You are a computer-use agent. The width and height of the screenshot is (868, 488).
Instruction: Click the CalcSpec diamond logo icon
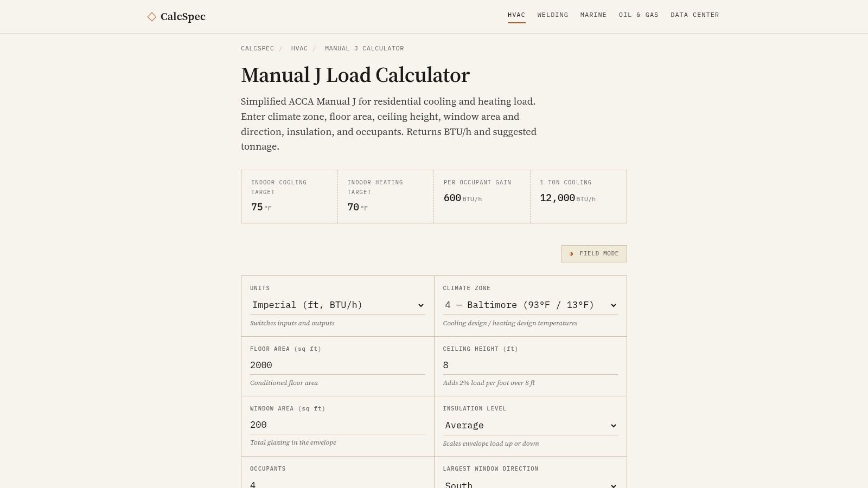[x=152, y=17]
